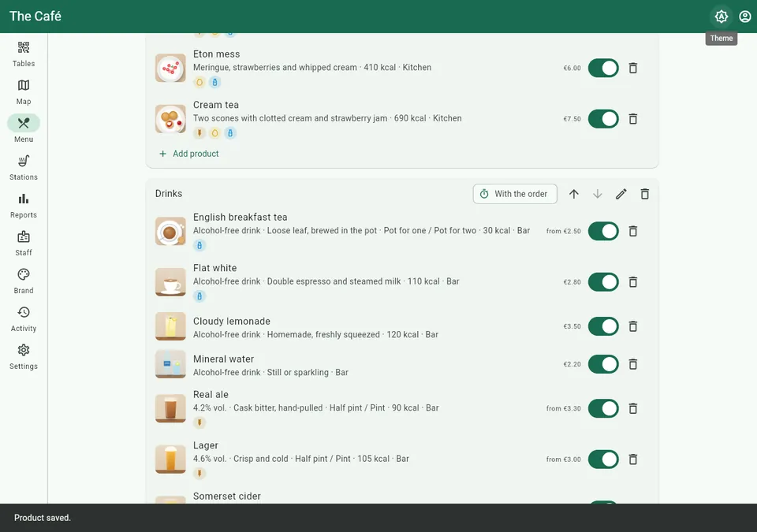Delete the Drinks category
This screenshot has height=532, width=757.
click(644, 194)
